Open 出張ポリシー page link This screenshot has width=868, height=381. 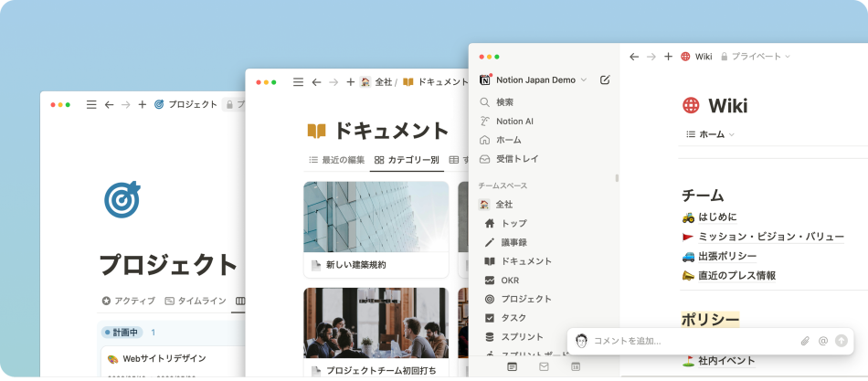[726, 256]
